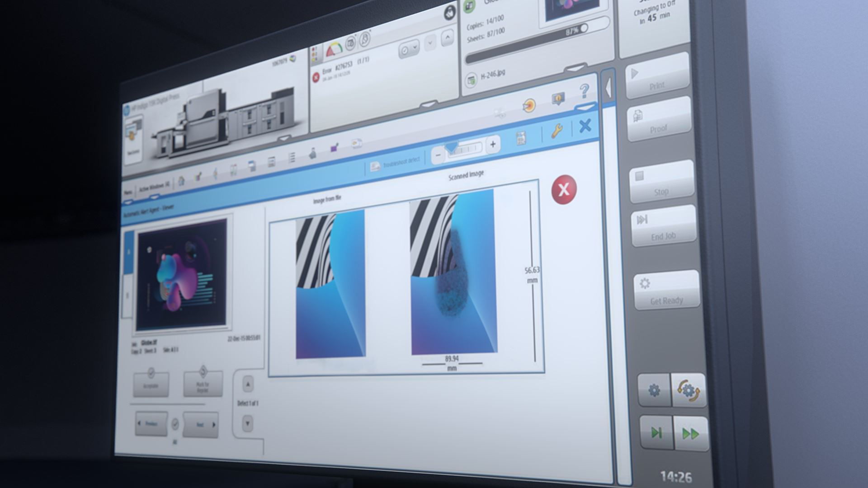Open the down-arrow dropdown in the alerts panel
The image size is (868, 488).
point(430,43)
